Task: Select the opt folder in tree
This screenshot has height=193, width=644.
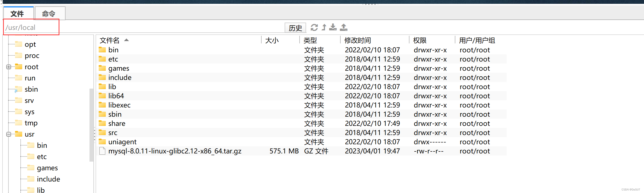Action: (x=30, y=44)
